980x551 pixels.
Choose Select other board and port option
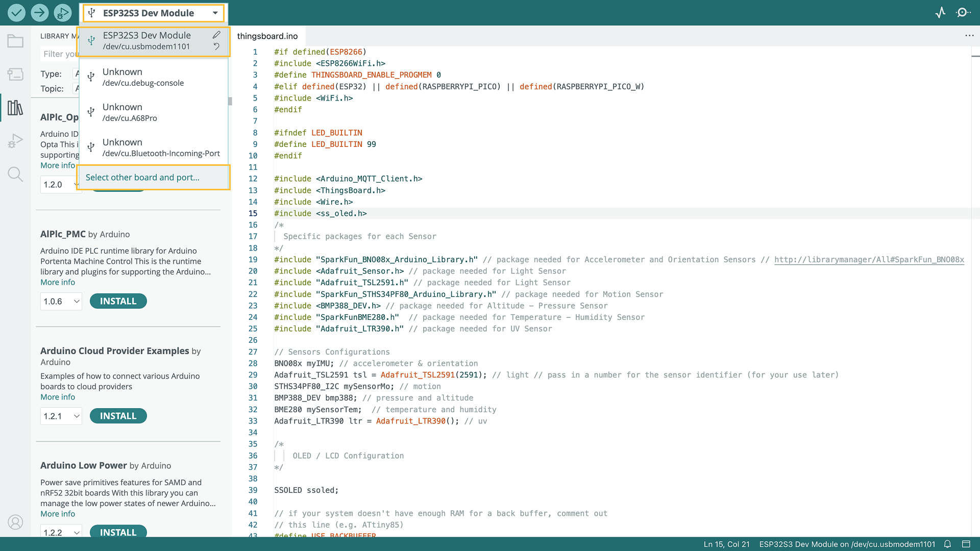pyautogui.click(x=142, y=178)
